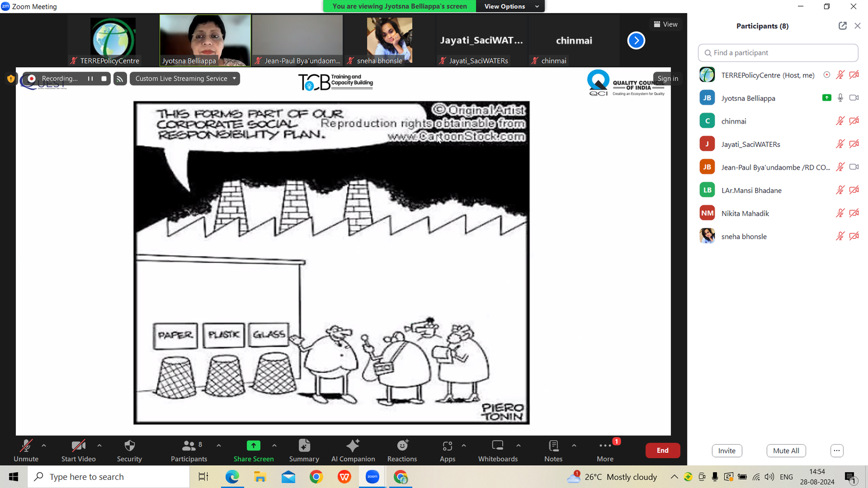Open Windows Start menu
Screen dimensions: 868x488
pyautogui.click(x=14, y=477)
